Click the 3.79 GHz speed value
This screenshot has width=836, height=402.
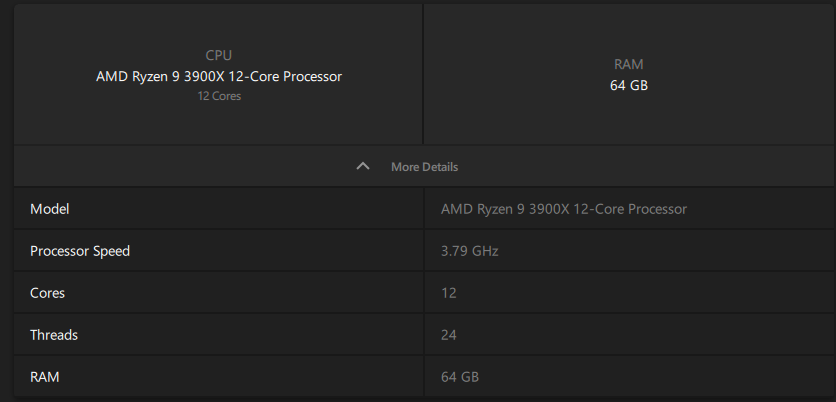[x=469, y=251]
